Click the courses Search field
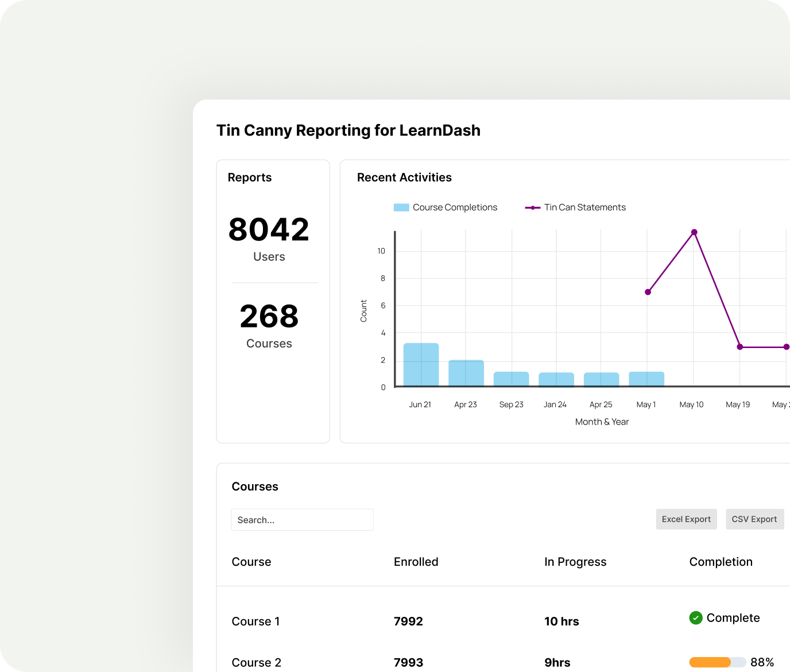Image resolution: width=790 pixels, height=672 pixels. [x=302, y=520]
